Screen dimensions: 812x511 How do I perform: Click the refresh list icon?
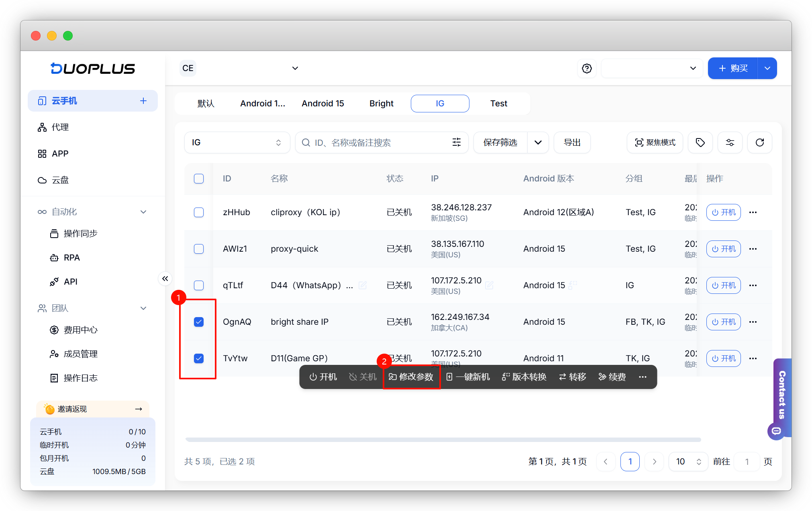(x=759, y=143)
